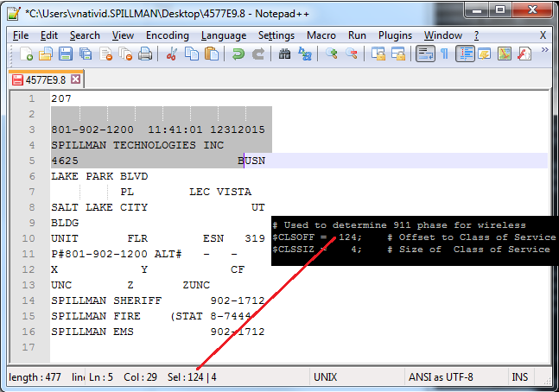
Task: Open the Edit menu
Action: coord(49,35)
